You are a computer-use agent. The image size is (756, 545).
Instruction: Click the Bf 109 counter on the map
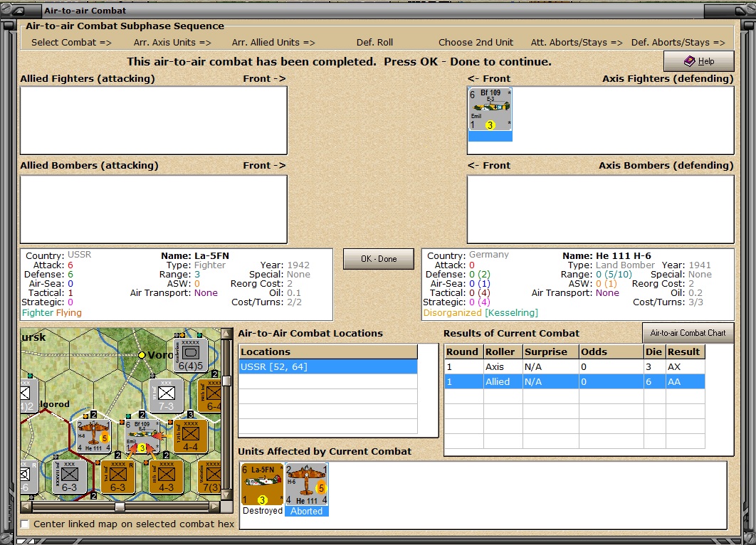point(142,436)
